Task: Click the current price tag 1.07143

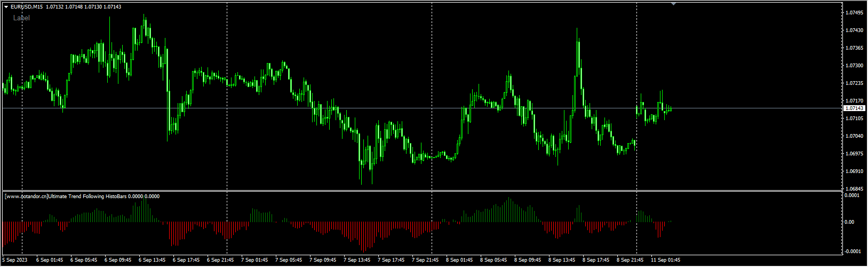Action: (855, 108)
